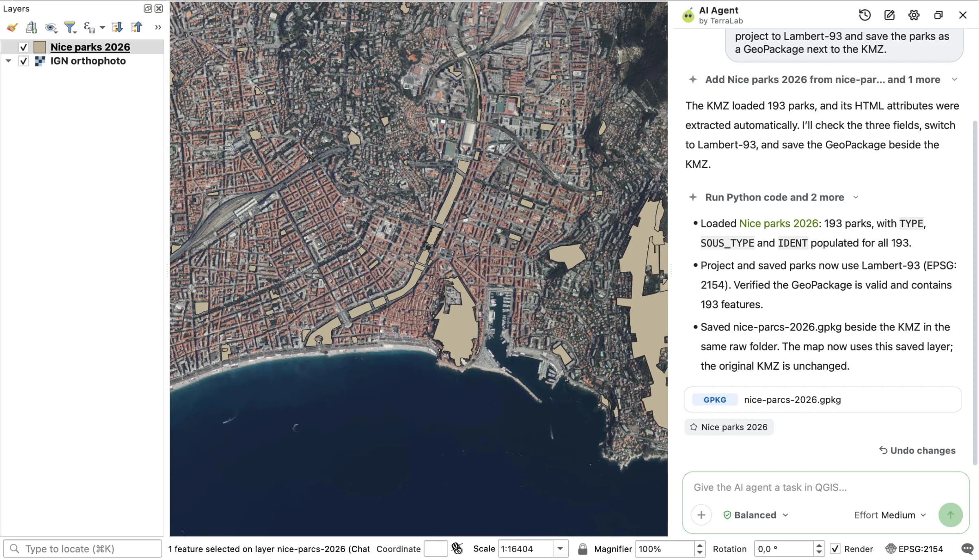Start a new AI Agent chat
Viewport: 979px width, 560px height.
889,15
